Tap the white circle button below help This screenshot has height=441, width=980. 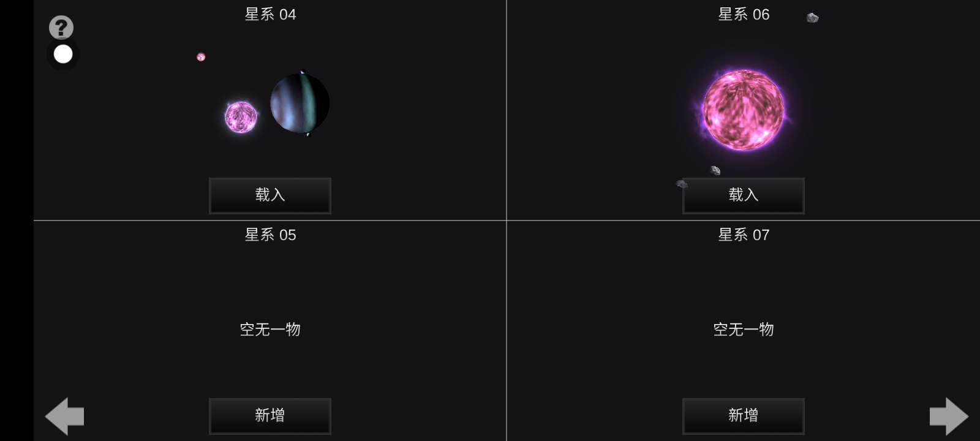(x=63, y=55)
